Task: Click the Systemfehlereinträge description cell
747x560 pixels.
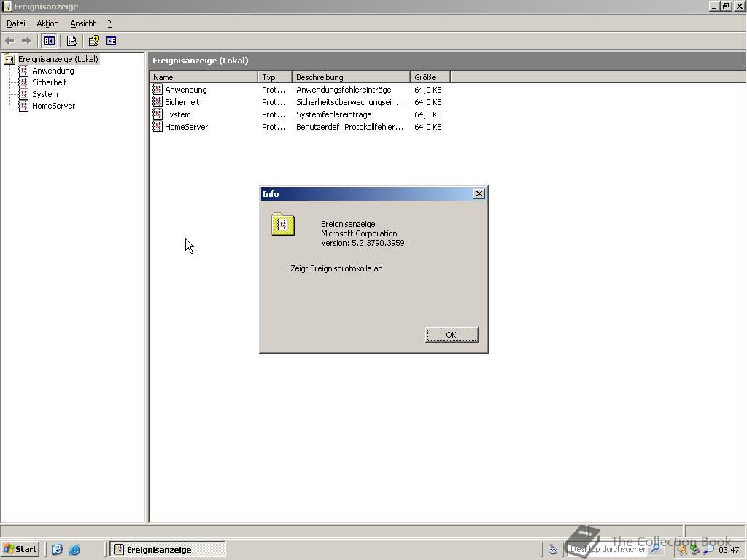Action: point(334,114)
